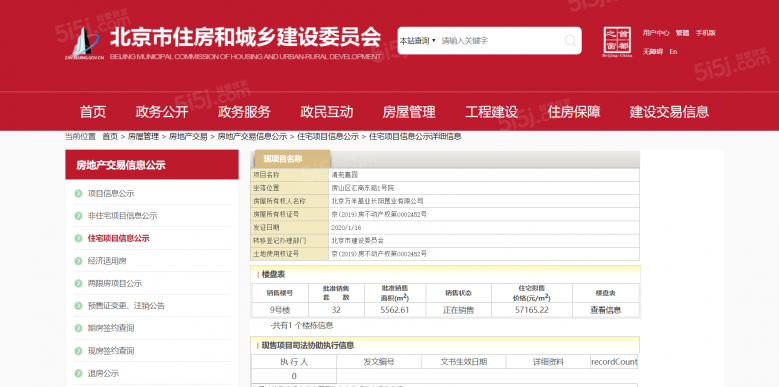Open the 建设交易信息 menu item
The height and width of the screenshot is (387, 779).
pos(669,112)
